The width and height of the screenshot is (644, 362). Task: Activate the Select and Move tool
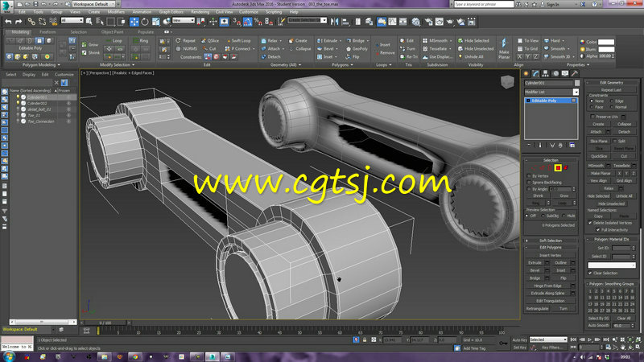(x=134, y=22)
